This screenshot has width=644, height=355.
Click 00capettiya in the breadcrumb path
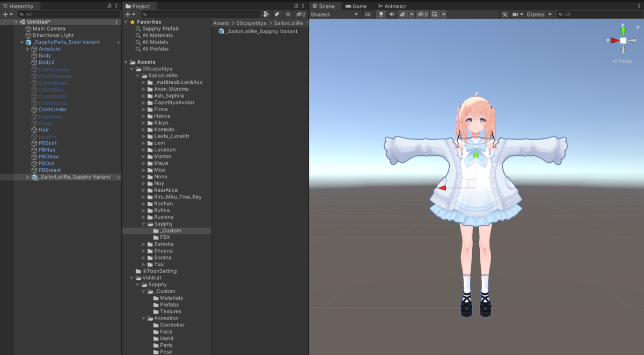(x=251, y=23)
